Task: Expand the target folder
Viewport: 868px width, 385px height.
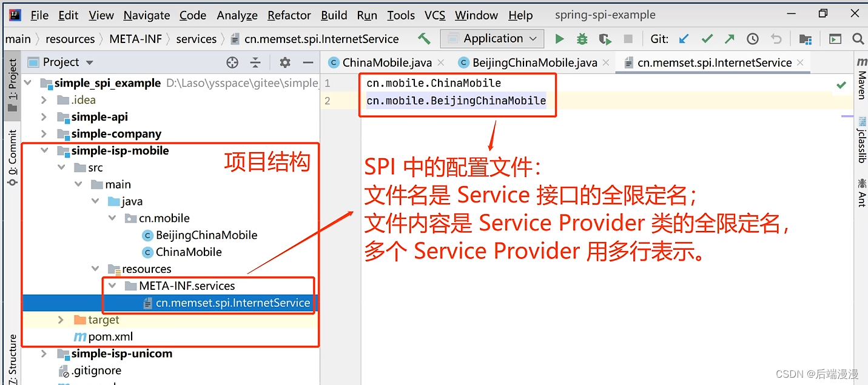Action: click(x=61, y=320)
